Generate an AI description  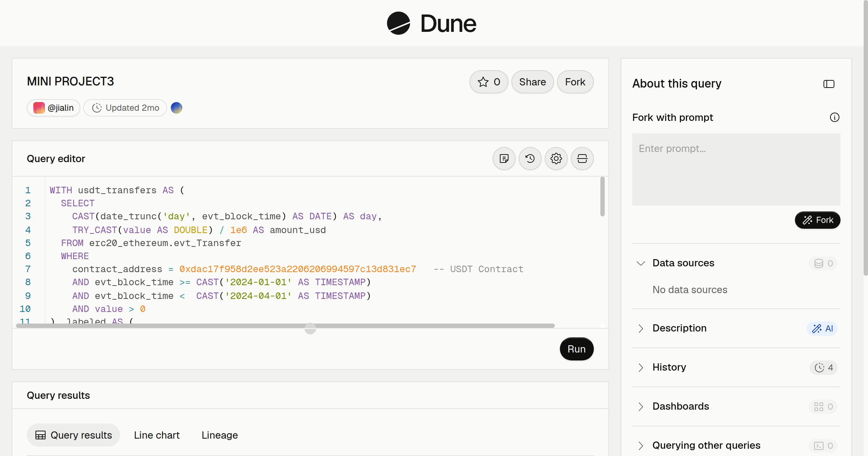click(822, 329)
